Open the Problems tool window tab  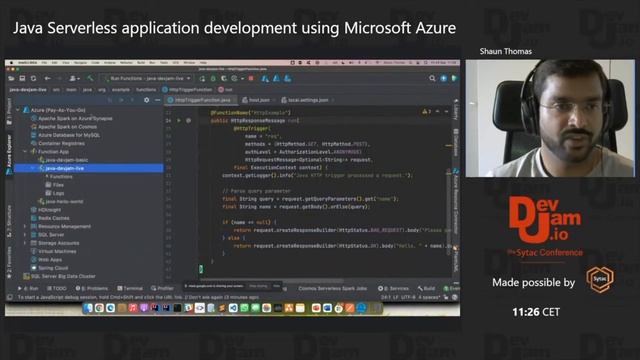point(92,288)
